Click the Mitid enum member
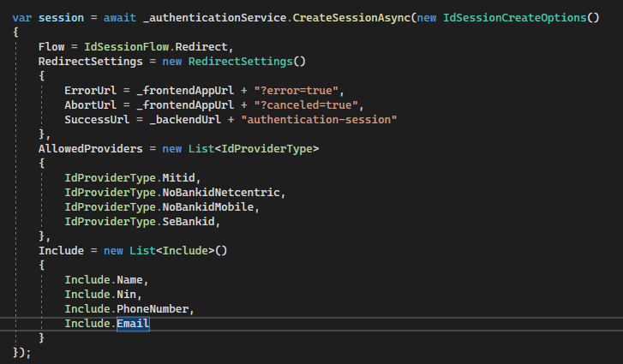This screenshot has width=623, height=364. pyautogui.click(x=178, y=178)
